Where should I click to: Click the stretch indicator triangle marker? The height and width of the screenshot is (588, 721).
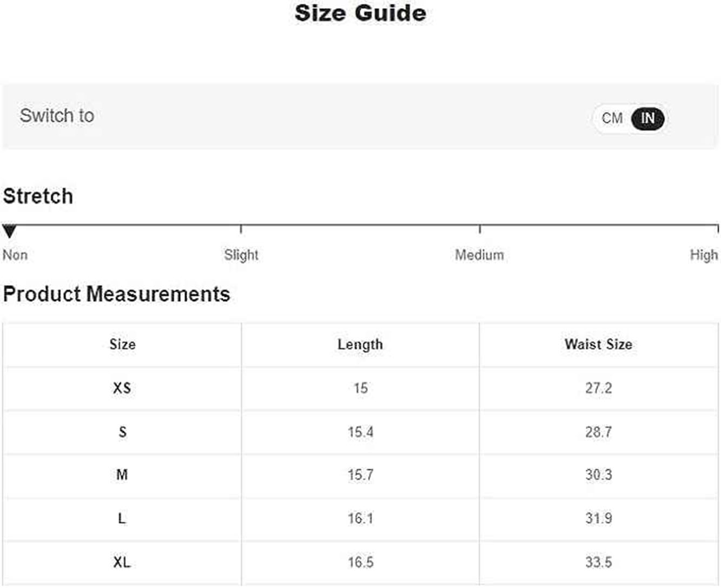pos(9,231)
